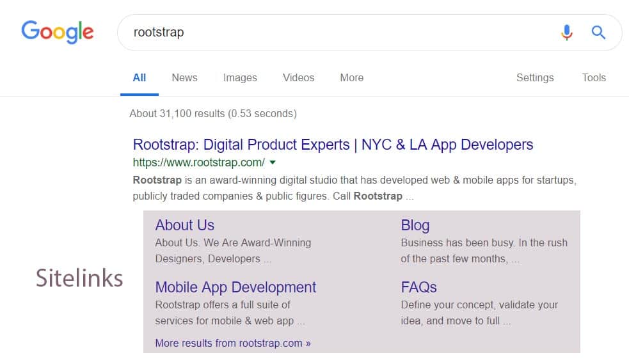Open Rootstrap: Digital Product Experts result title
This screenshot has height=364, width=629.
(x=333, y=145)
